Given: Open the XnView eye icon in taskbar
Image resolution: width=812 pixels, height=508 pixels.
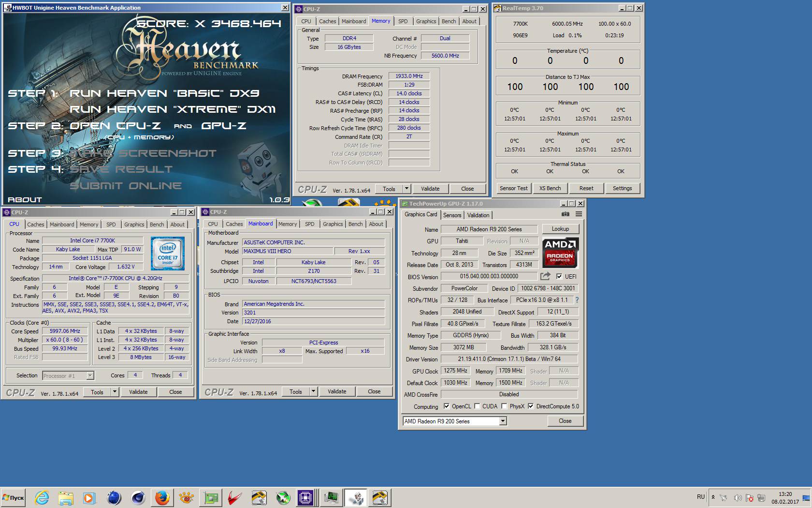Looking at the screenshot, I should pyautogui.click(x=186, y=497).
